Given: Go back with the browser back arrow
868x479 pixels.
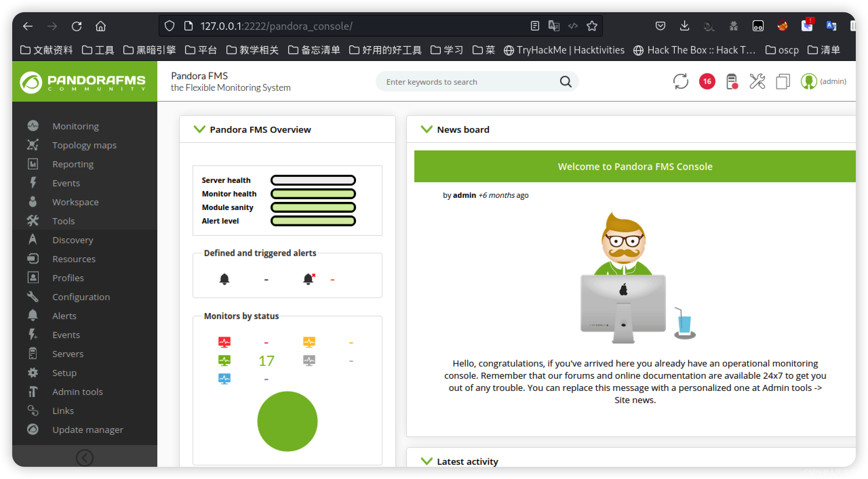Looking at the screenshot, I should 28,26.
